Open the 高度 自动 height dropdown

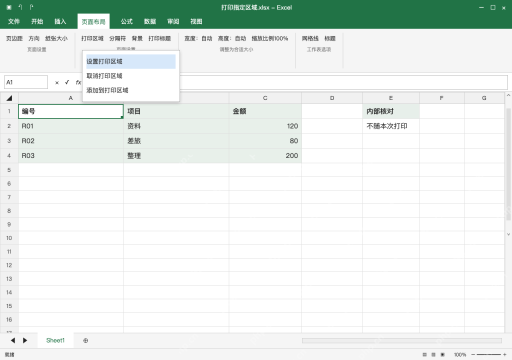232,39
